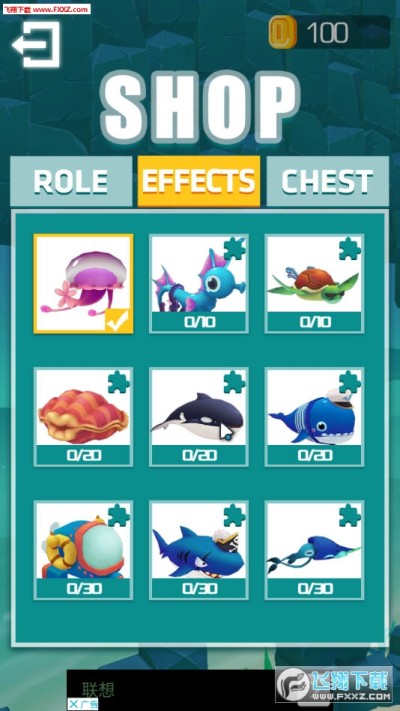Switch to the CHEST tab
Screen dimensions: 400x711
[x=328, y=181]
